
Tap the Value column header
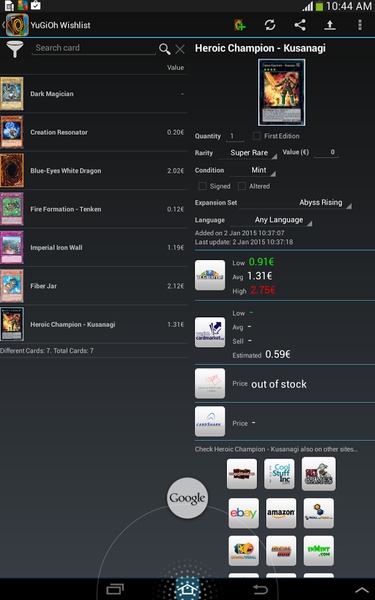pos(175,67)
